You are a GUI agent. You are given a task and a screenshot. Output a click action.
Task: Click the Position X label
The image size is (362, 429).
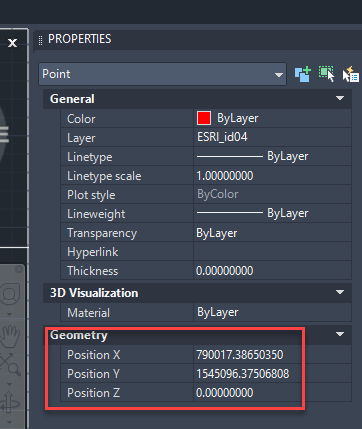pos(94,355)
